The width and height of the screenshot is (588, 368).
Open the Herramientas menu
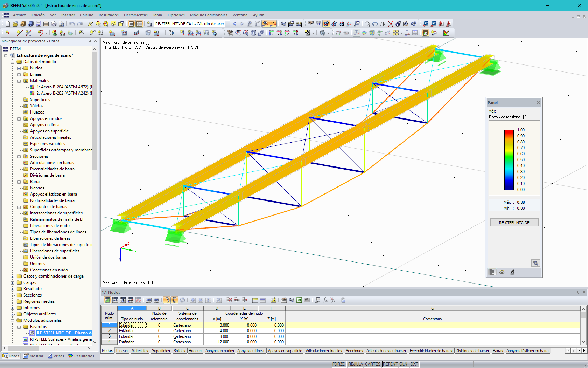tap(135, 15)
